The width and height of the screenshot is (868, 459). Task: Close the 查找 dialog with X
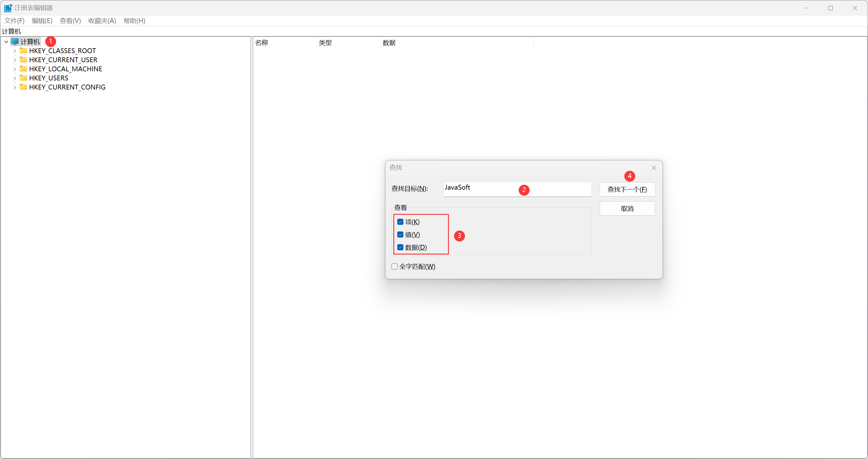click(x=654, y=168)
